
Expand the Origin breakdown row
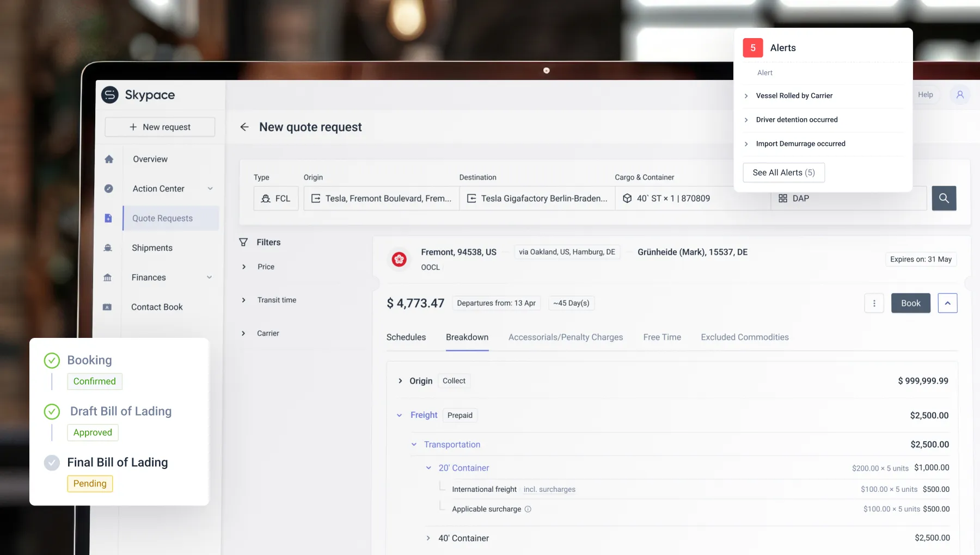[400, 381]
